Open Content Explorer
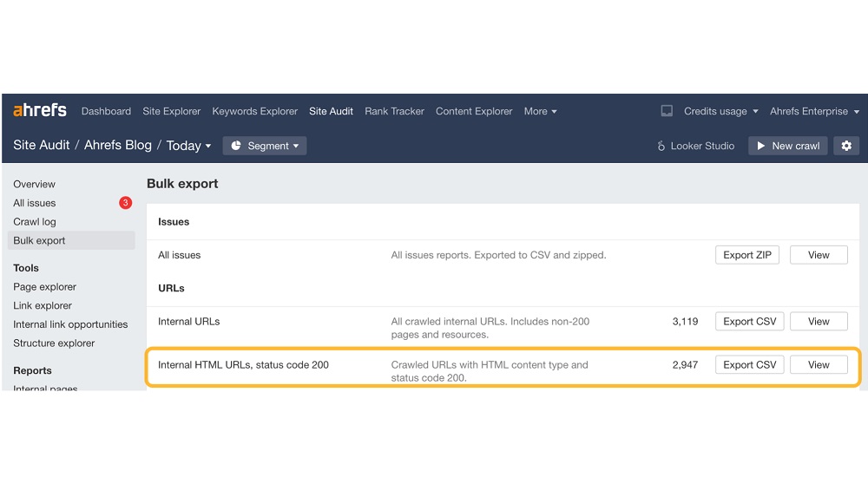The width and height of the screenshot is (868, 477). click(474, 111)
